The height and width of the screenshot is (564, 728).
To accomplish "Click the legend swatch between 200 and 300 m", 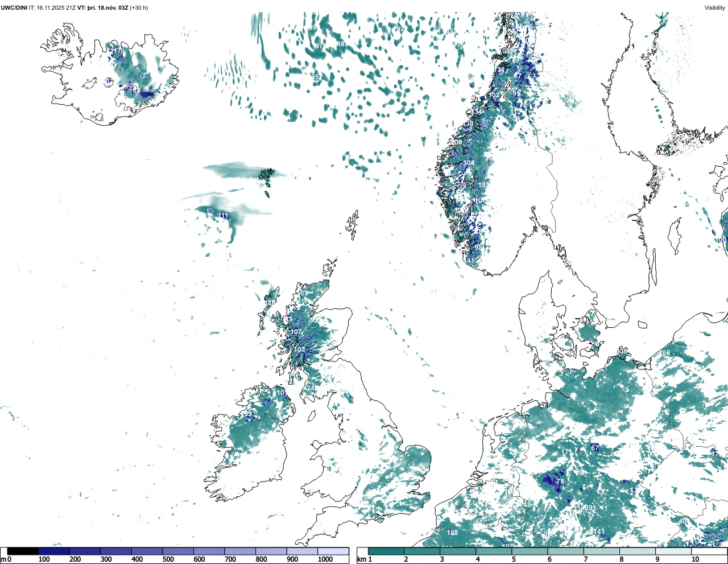I will pyautogui.click(x=85, y=551).
